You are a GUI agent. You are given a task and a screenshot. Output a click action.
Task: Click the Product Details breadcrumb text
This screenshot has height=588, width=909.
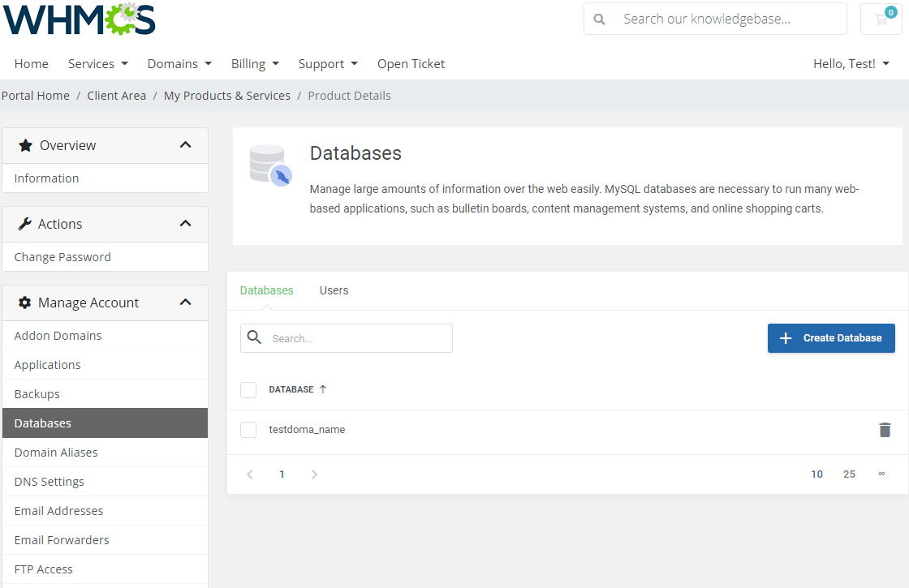349,96
